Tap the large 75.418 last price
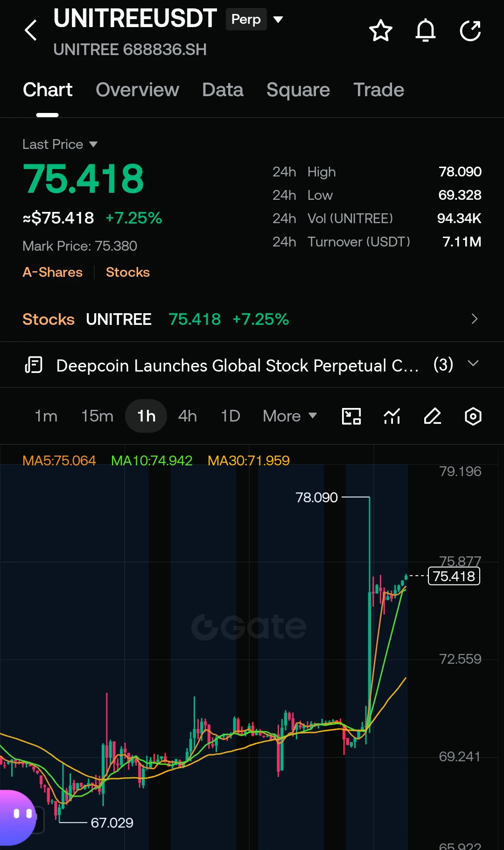504x850 pixels. click(84, 179)
